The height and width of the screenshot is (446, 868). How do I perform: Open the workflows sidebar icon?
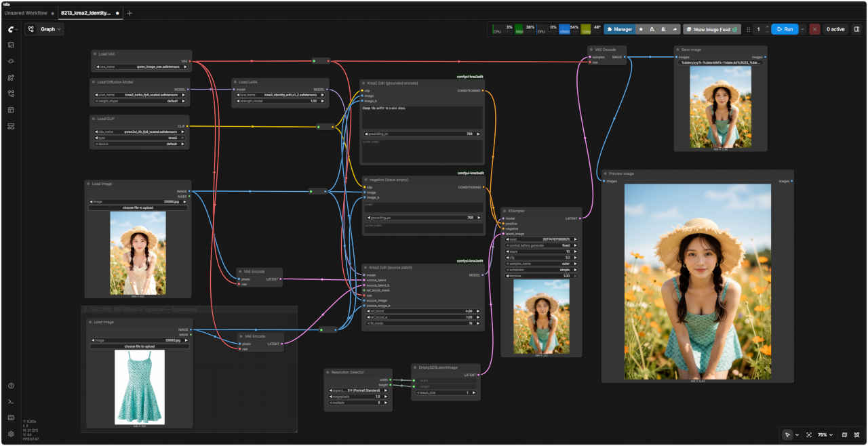coord(11,94)
